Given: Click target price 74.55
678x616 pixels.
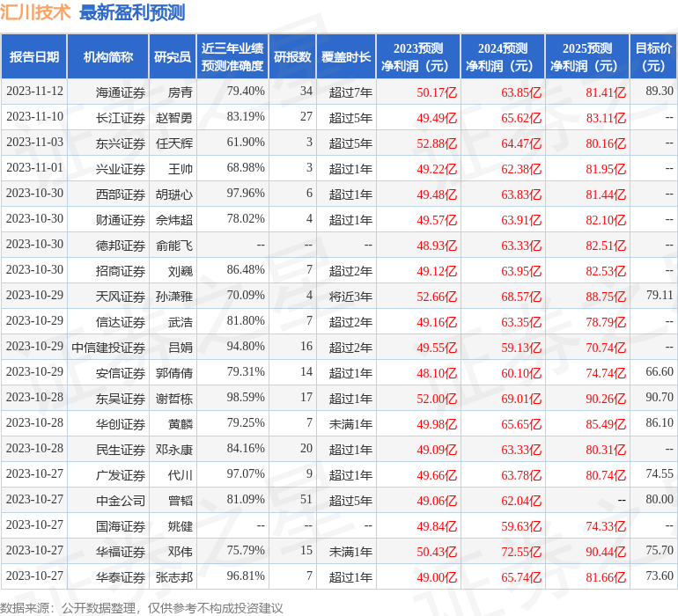Looking at the screenshot, I should pos(660,473).
